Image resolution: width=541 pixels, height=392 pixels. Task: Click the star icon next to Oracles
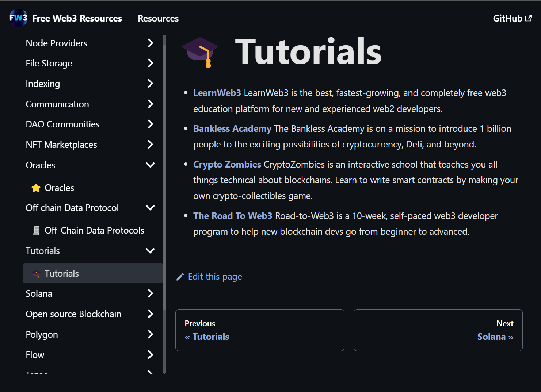pyautogui.click(x=35, y=188)
